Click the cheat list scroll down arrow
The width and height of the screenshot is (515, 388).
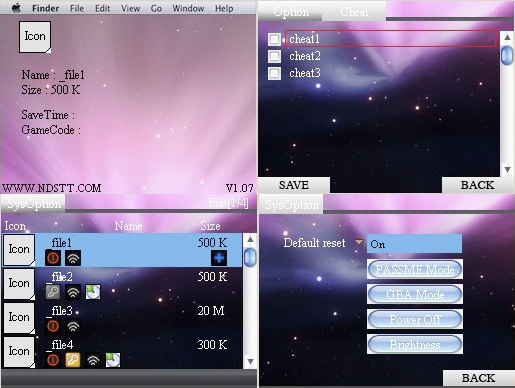pos(507,170)
